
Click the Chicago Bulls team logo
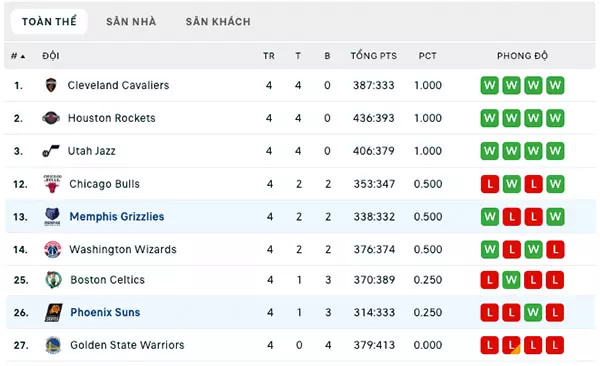[52, 184]
